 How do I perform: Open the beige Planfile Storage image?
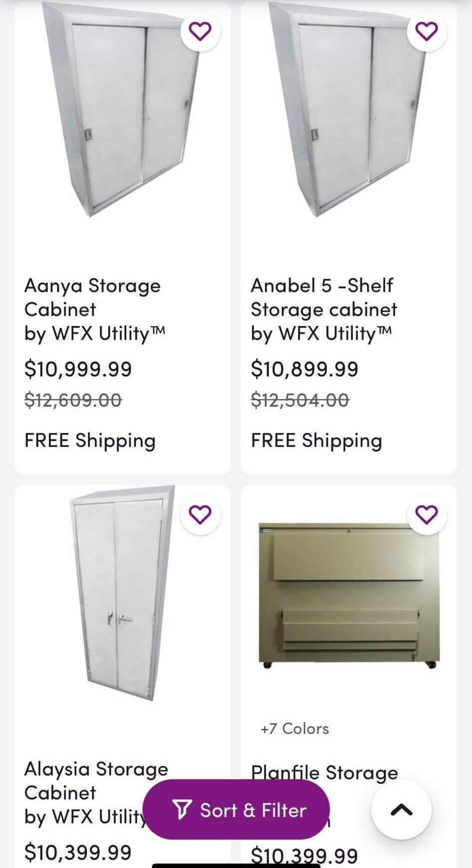pyautogui.click(x=349, y=595)
